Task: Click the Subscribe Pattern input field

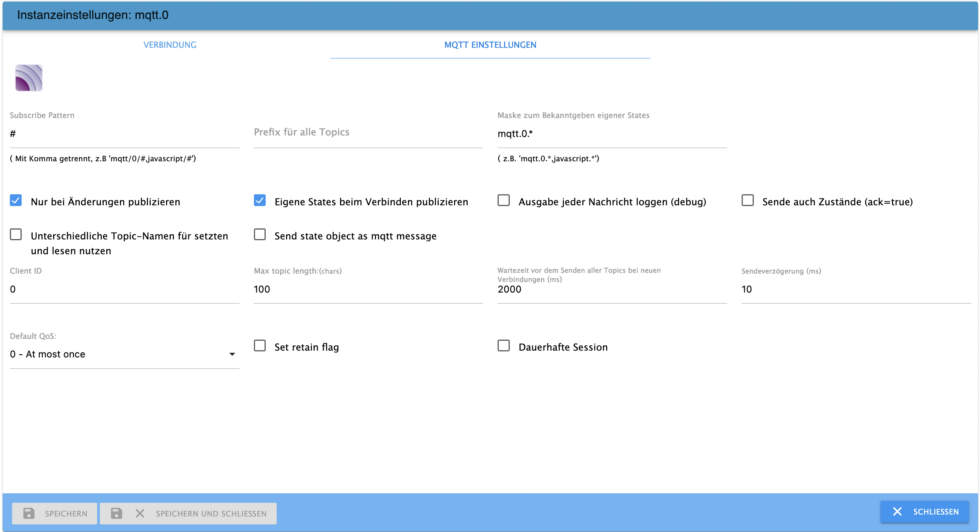Action: pos(124,134)
